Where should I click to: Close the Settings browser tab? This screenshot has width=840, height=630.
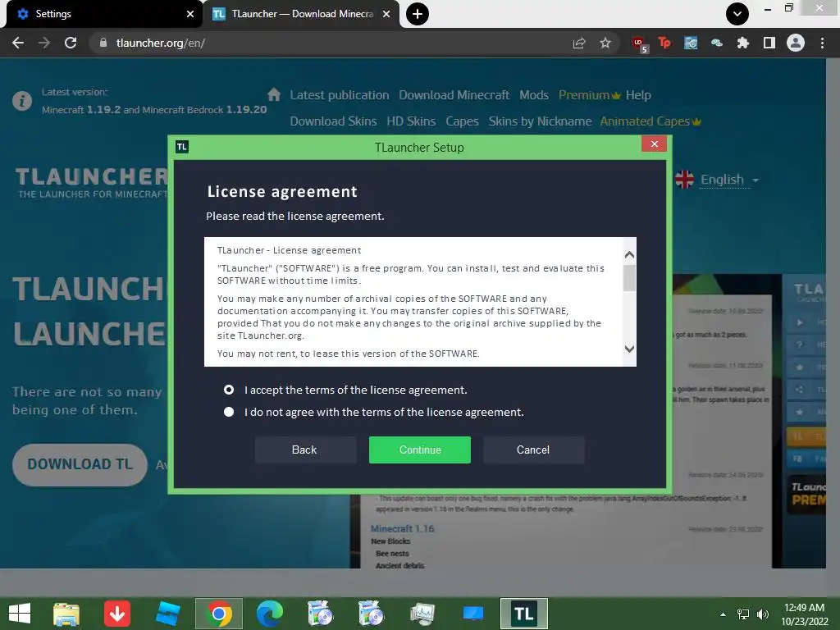coord(190,14)
